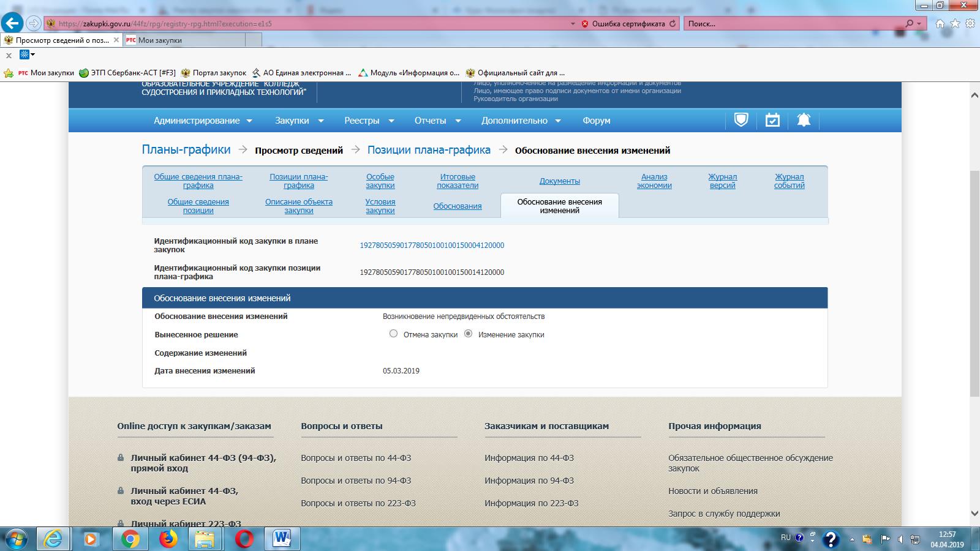Switch to Документы tab

pos(560,181)
